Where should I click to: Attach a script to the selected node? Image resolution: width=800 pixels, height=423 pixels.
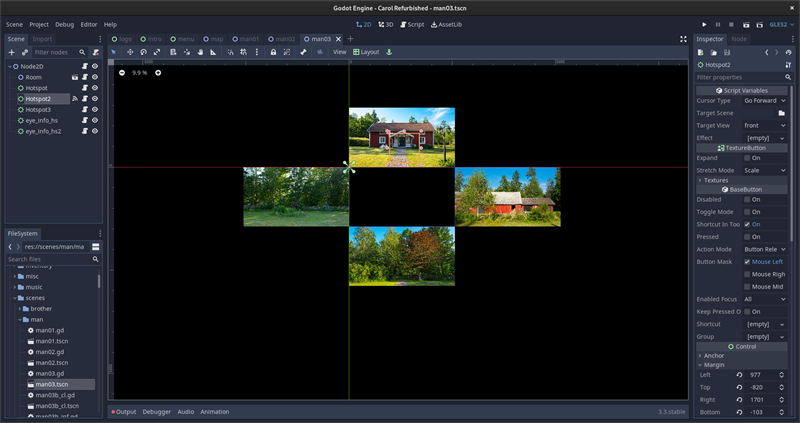[x=96, y=52]
